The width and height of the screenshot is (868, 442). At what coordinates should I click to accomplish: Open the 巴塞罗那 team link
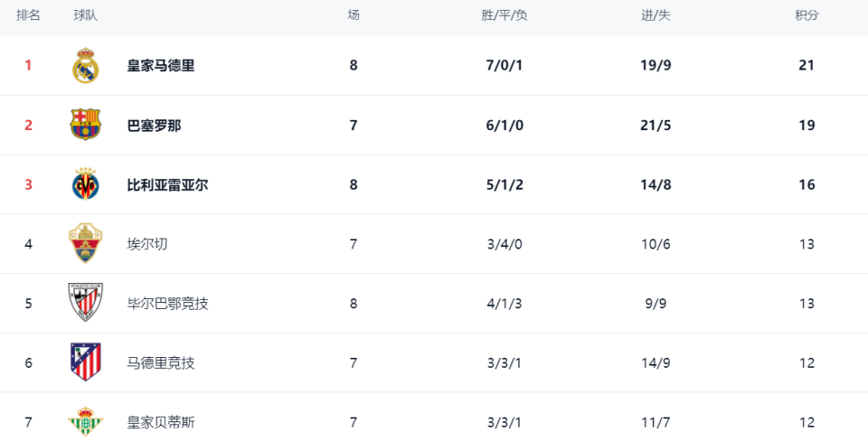[x=154, y=125]
